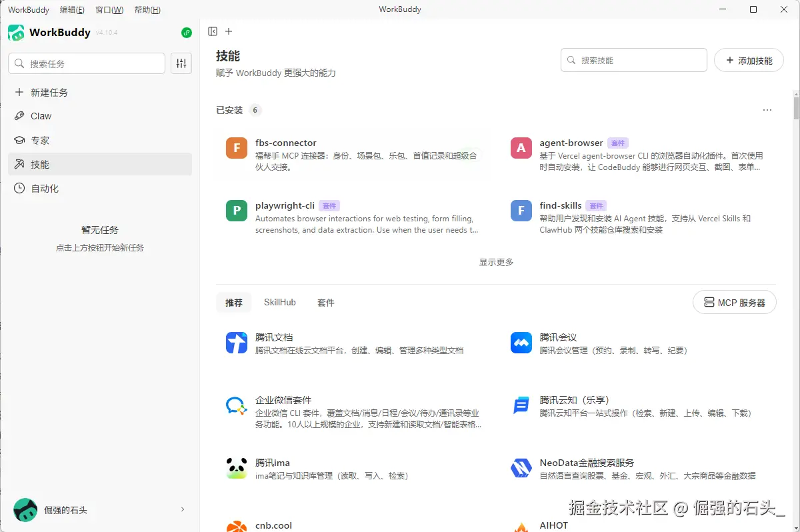This screenshot has height=532, width=800.
Task: Click the 企业微信套件 icon
Action: [237, 405]
